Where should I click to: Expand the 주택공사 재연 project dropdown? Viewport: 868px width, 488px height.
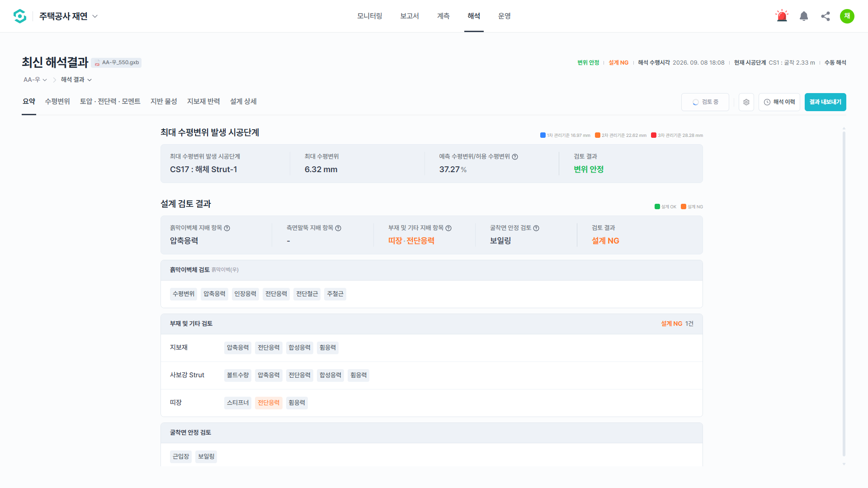pos(68,16)
